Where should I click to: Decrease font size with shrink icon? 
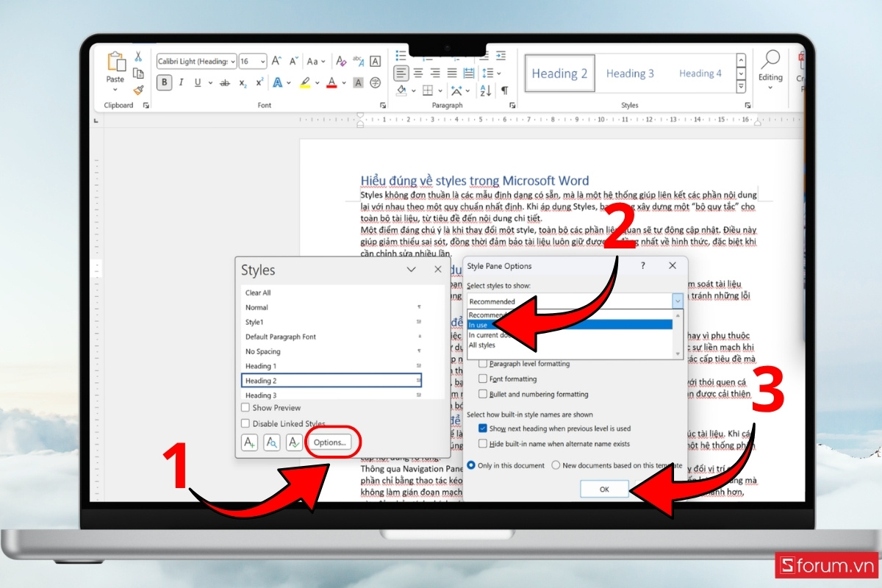pyautogui.click(x=293, y=61)
